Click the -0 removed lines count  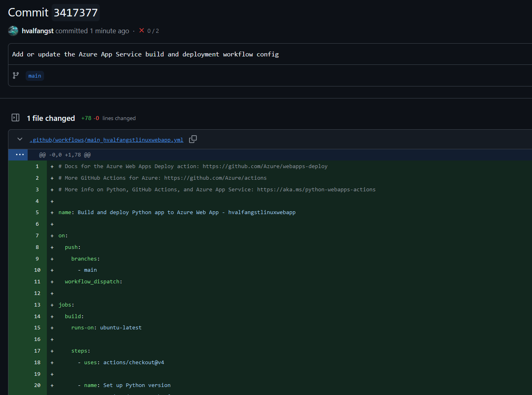coord(96,118)
